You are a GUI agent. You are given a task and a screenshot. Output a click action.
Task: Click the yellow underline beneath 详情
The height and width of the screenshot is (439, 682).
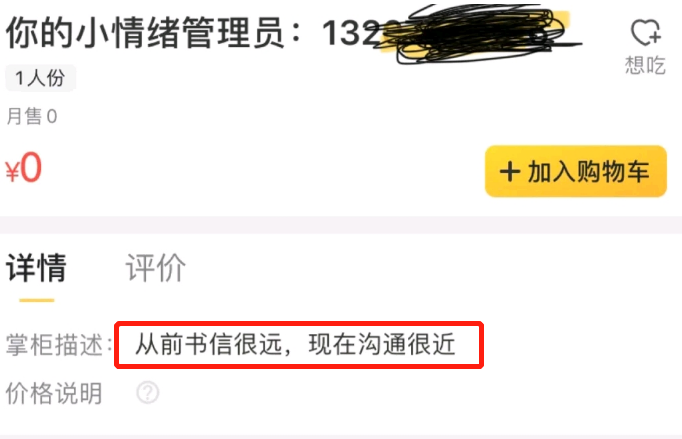(x=37, y=300)
